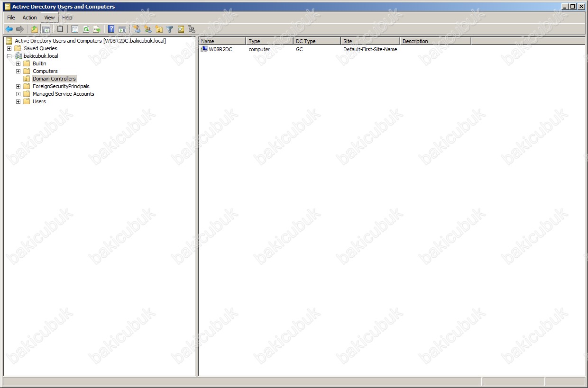This screenshot has width=588, height=388.
Task: Click Saved Queries folder icon
Action: (18, 48)
